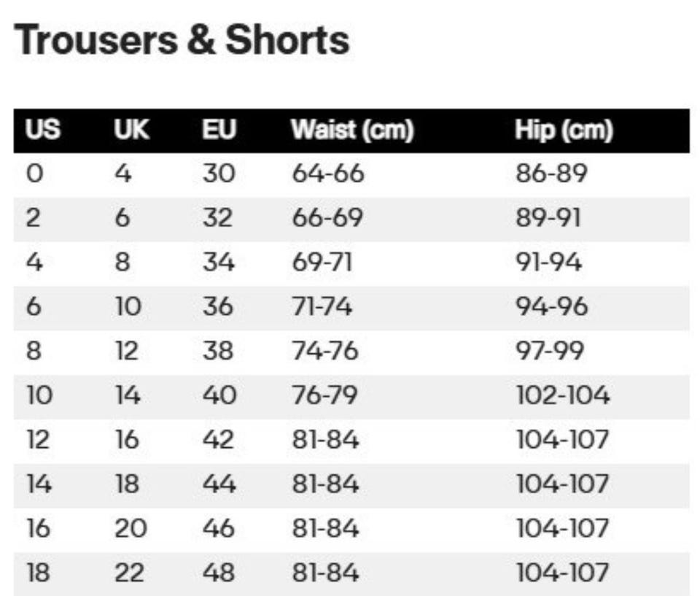700x596 pixels.
Task: Click the Hip (cm) column header
Action: tap(564, 131)
